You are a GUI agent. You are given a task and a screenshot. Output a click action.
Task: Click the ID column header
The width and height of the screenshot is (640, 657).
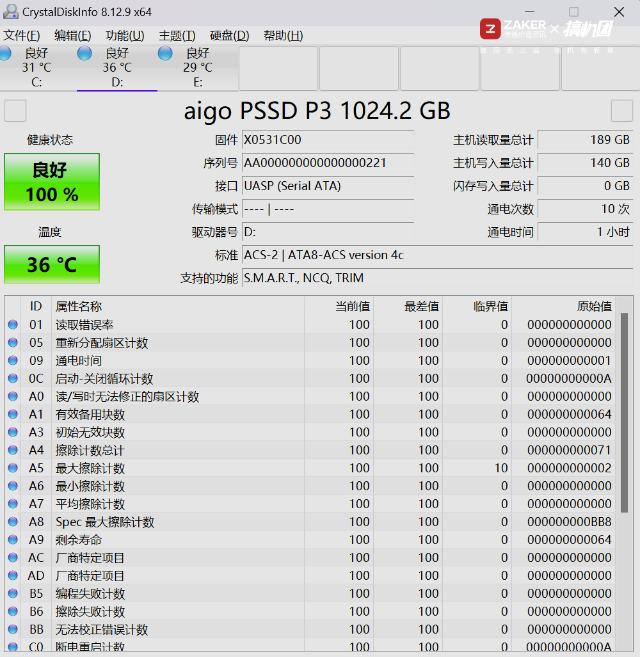36,306
